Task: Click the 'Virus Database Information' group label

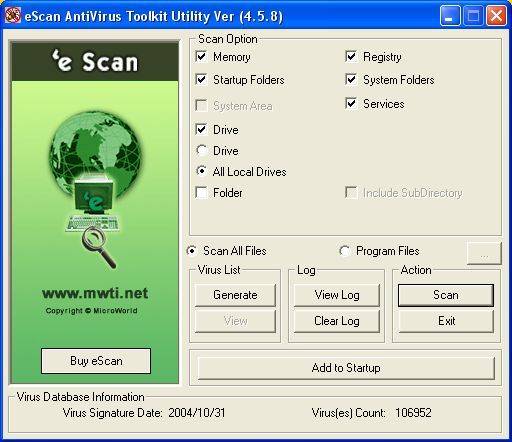Action: click(81, 397)
